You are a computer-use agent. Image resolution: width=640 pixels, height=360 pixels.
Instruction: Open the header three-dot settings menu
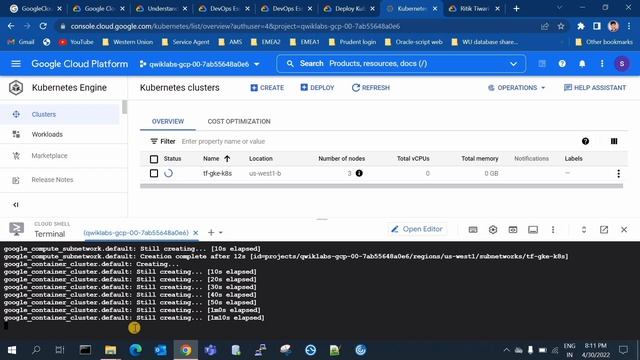coord(602,64)
